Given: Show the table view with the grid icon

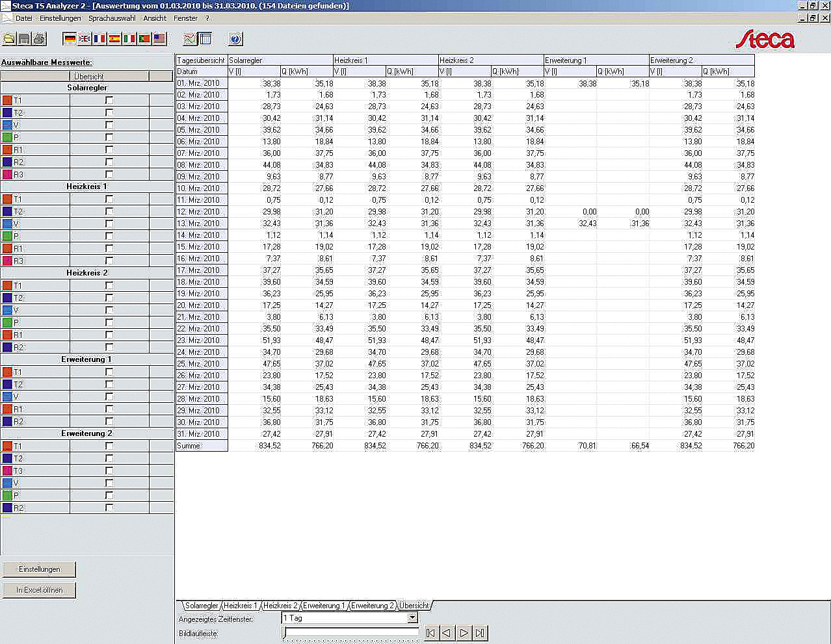Looking at the screenshot, I should (205, 39).
